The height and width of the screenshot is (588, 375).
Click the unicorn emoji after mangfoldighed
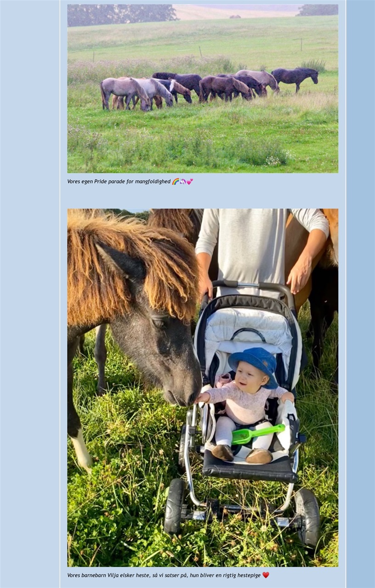click(182, 181)
